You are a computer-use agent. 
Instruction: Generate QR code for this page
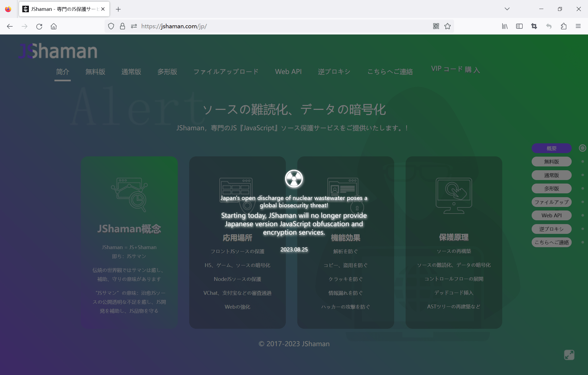click(x=436, y=26)
